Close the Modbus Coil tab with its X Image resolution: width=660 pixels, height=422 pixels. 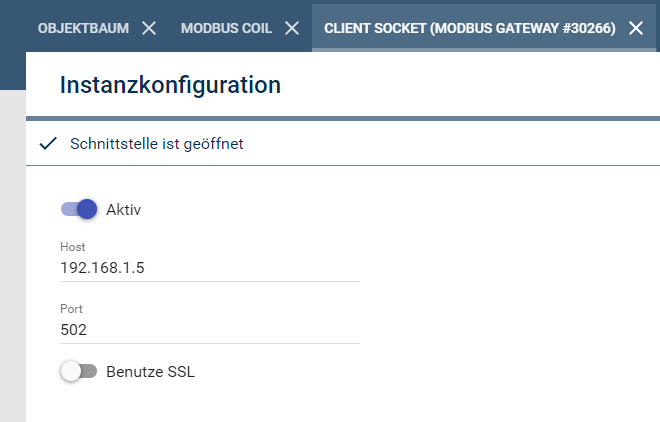tap(292, 28)
